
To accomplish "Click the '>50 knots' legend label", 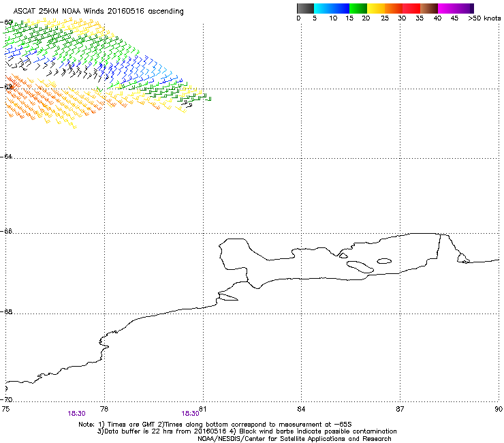I will (x=484, y=18).
